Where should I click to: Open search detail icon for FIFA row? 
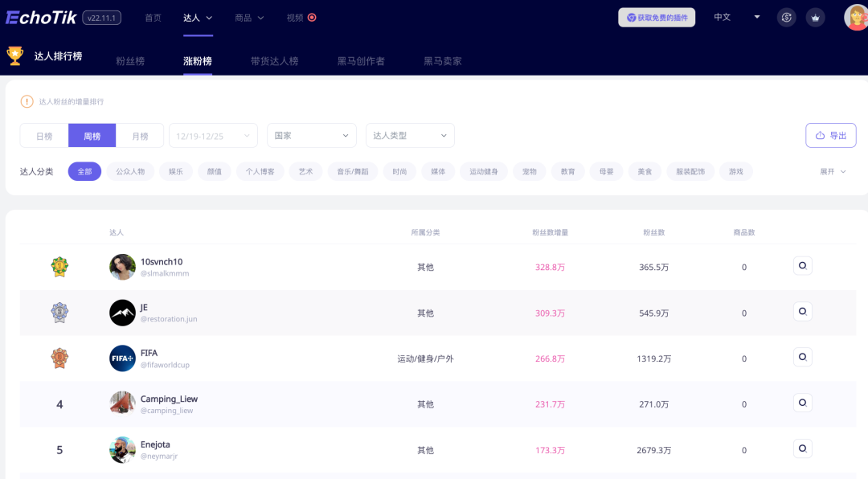tap(802, 357)
